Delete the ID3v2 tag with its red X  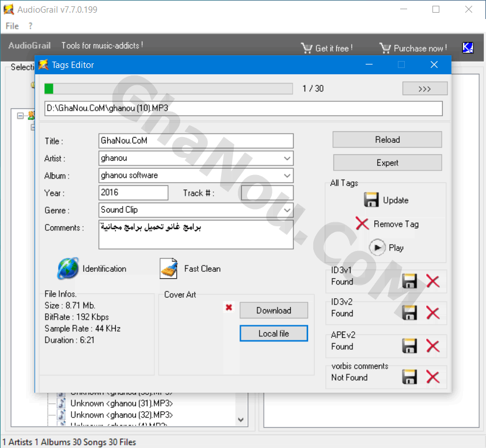(x=432, y=313)
